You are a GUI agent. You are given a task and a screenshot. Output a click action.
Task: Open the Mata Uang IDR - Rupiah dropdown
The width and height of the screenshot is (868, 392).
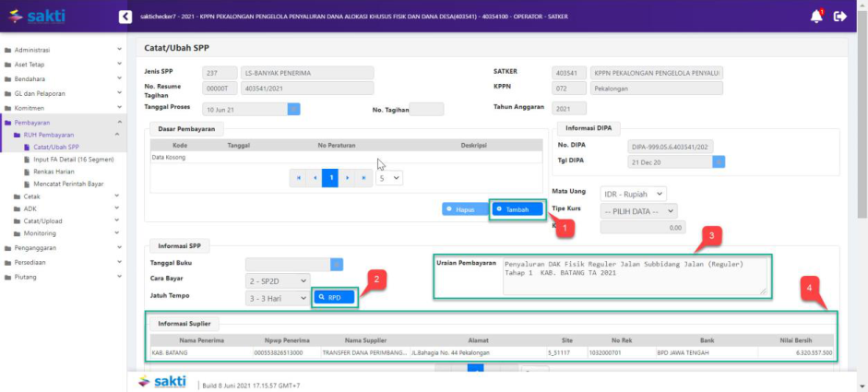tap(633, 194)
